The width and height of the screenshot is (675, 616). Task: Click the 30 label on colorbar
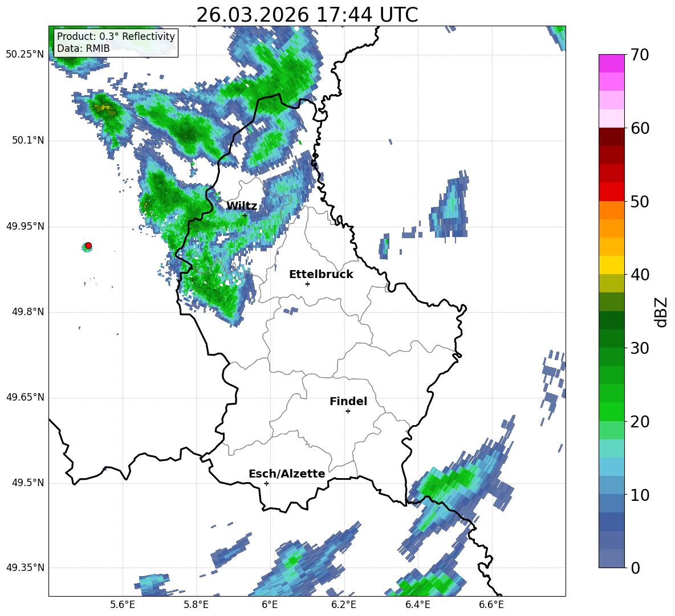click(x=639, y=348)
